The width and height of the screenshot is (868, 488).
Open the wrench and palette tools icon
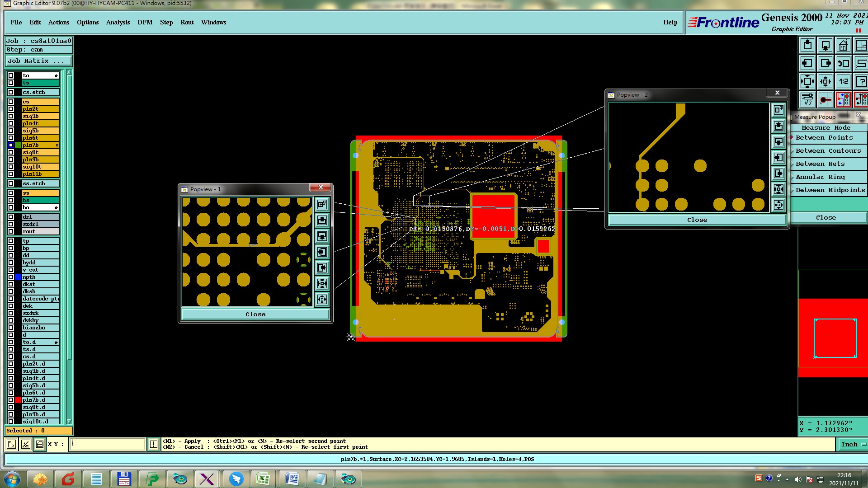point(807,99)
